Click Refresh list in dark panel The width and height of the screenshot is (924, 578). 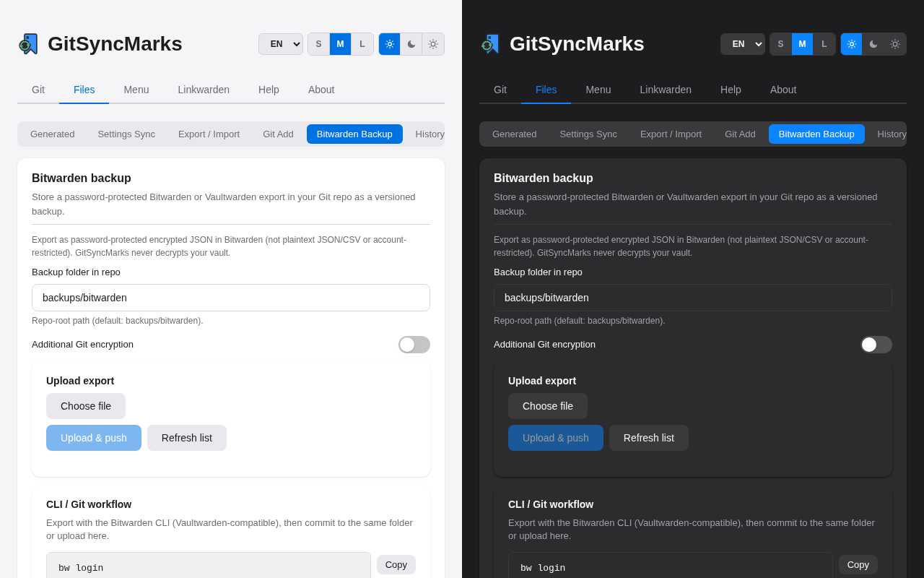click(649, 438)
